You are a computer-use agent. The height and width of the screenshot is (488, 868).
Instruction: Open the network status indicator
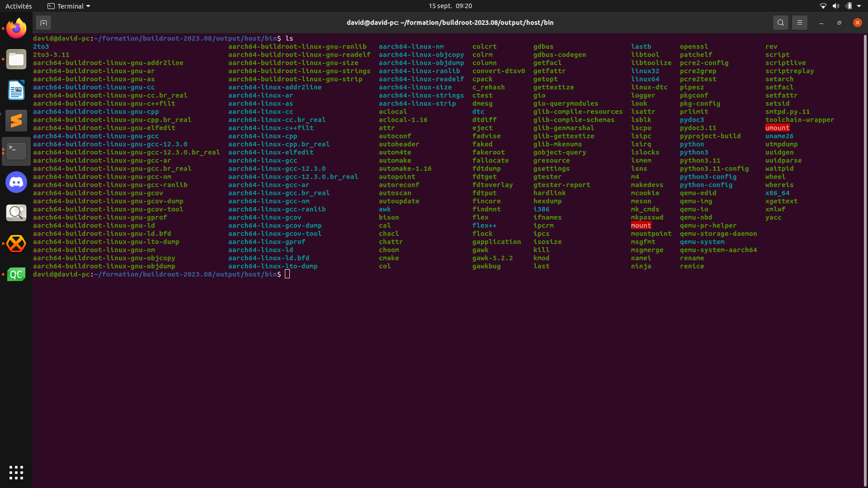pos(823,6)
